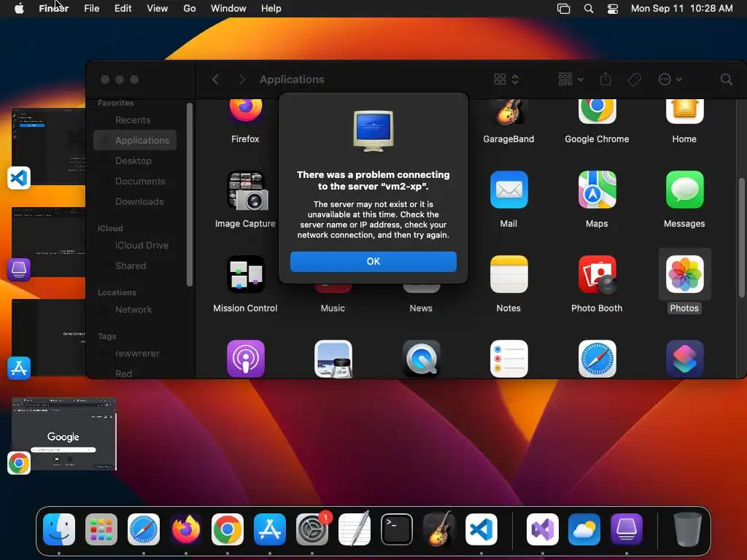Click OK in the connection error dialog
This screenshot has height=560, width=747.
[x=373, y=262]
